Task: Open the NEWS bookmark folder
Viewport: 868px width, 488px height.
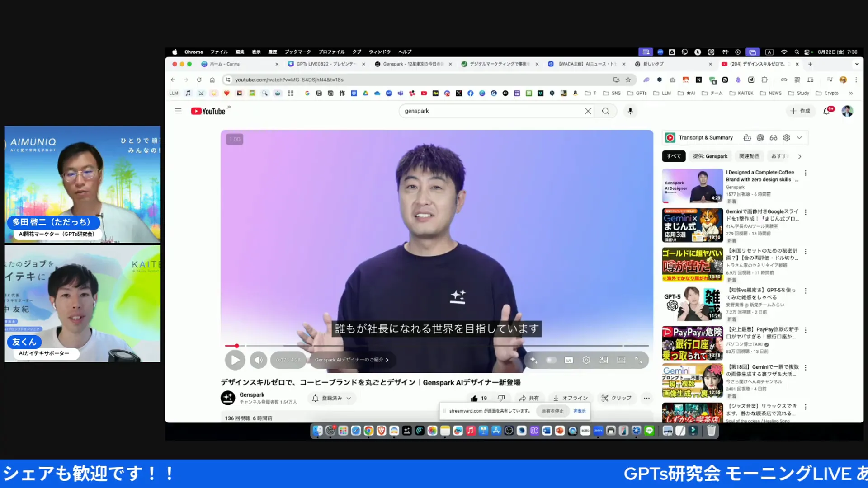Action: coord(771,93)
